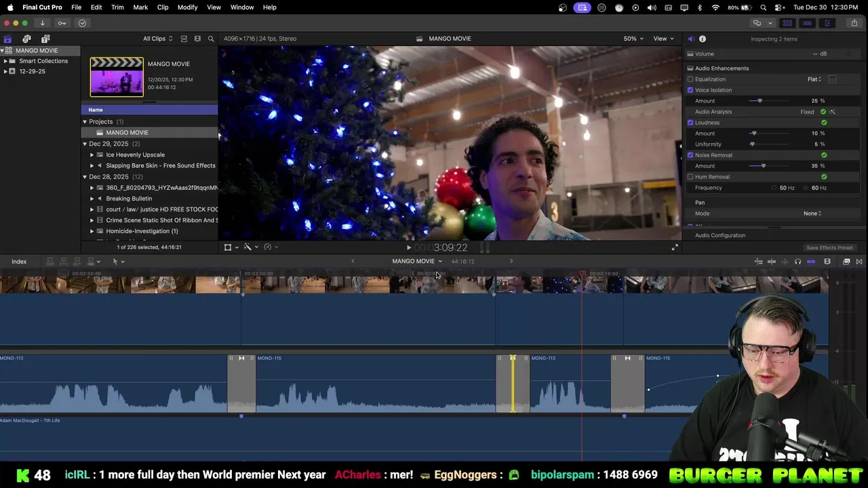Image resolution: width=868 pixels, height=488 pixels.
Task: Open the Clip menu
Action: (163, 7)
